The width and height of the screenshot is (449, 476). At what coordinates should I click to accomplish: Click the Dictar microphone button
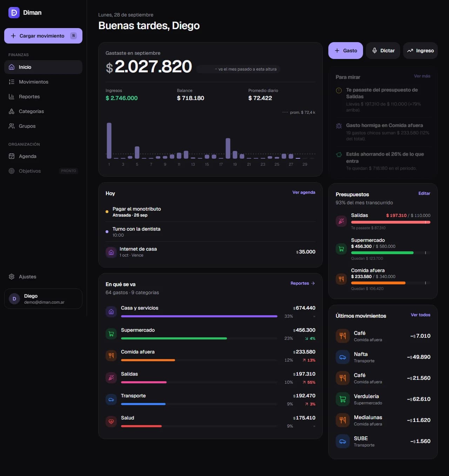tap(383, 51)
